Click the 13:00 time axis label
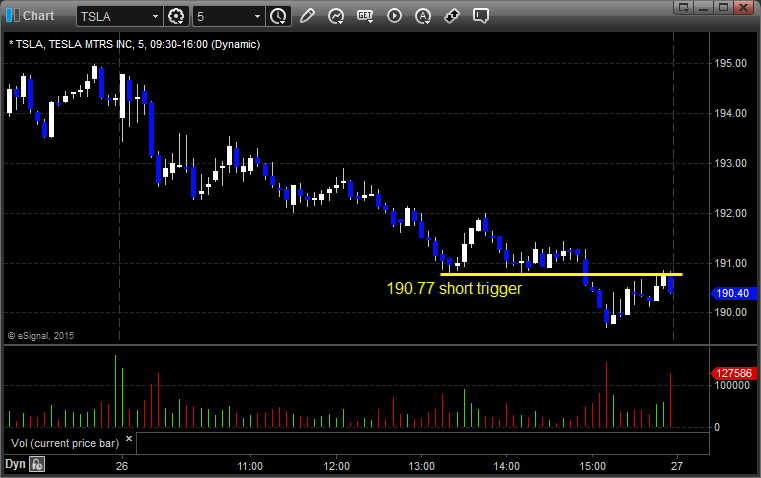761x478 pixels. point(421,466)
